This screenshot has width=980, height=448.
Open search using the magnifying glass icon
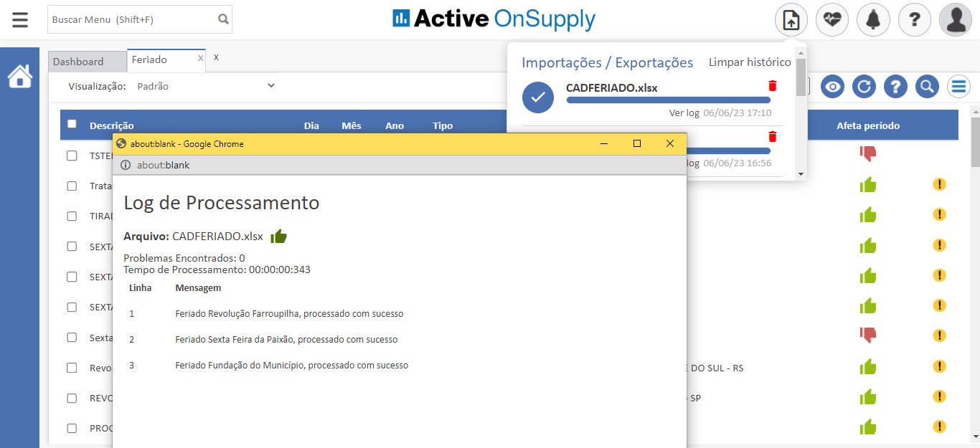[927, 86]
